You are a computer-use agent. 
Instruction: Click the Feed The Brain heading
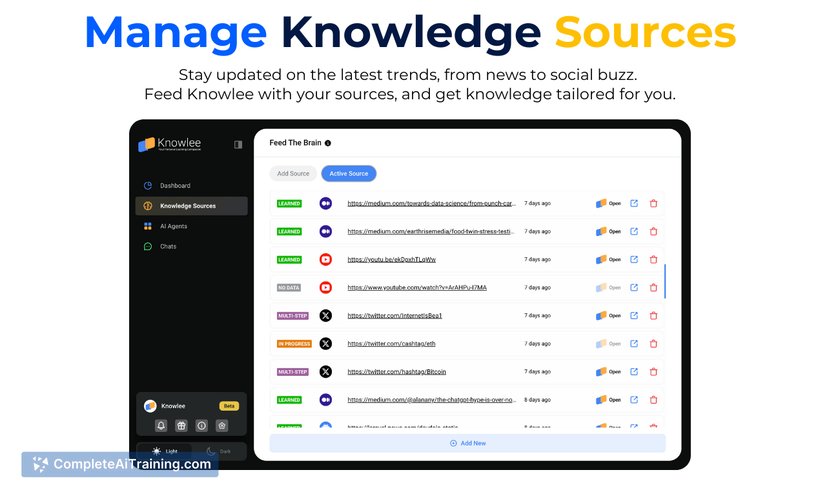tap(295, 143)
